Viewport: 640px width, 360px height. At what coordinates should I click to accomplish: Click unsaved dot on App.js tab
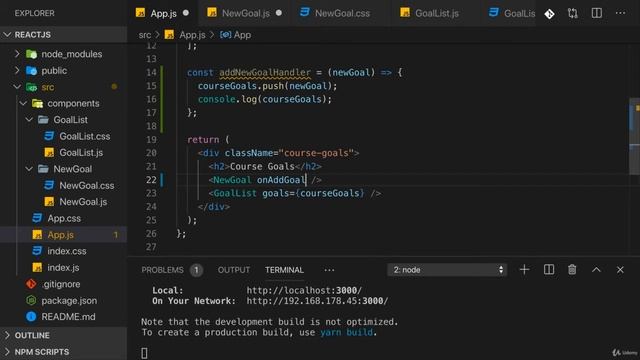coord(186,13)
